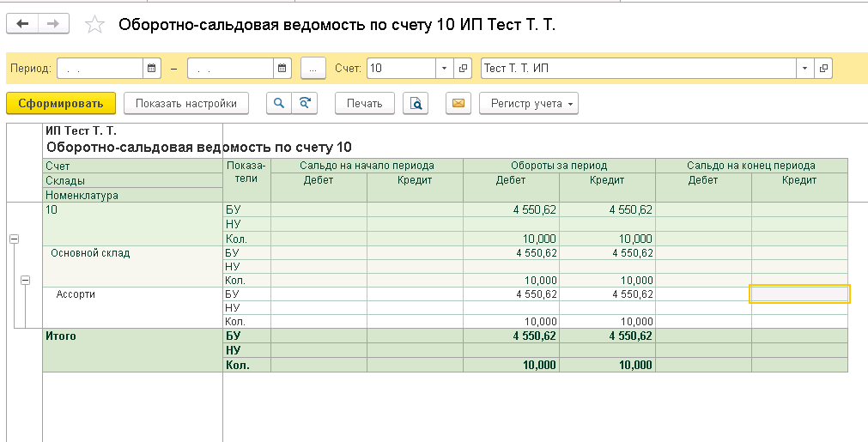Collapse the Основной склад group

pos(26,281)
